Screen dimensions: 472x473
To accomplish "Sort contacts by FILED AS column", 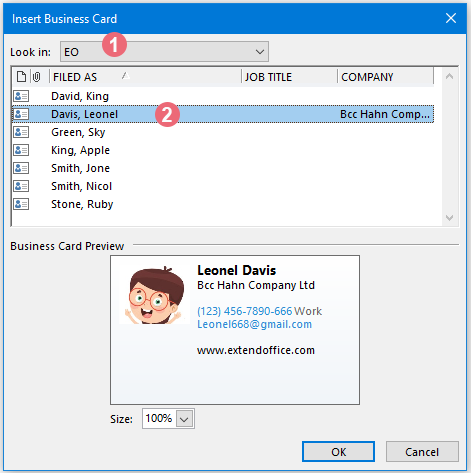I will tap(145, 77).
